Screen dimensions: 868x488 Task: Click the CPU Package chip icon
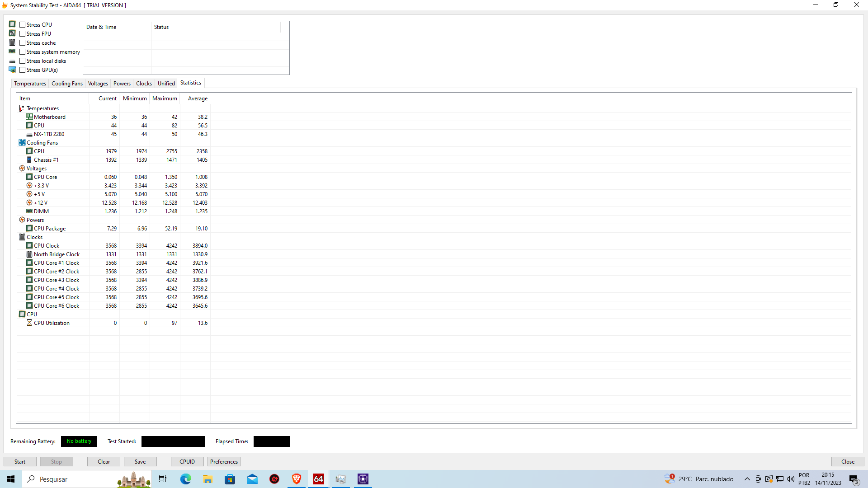(x=29, y=229)
